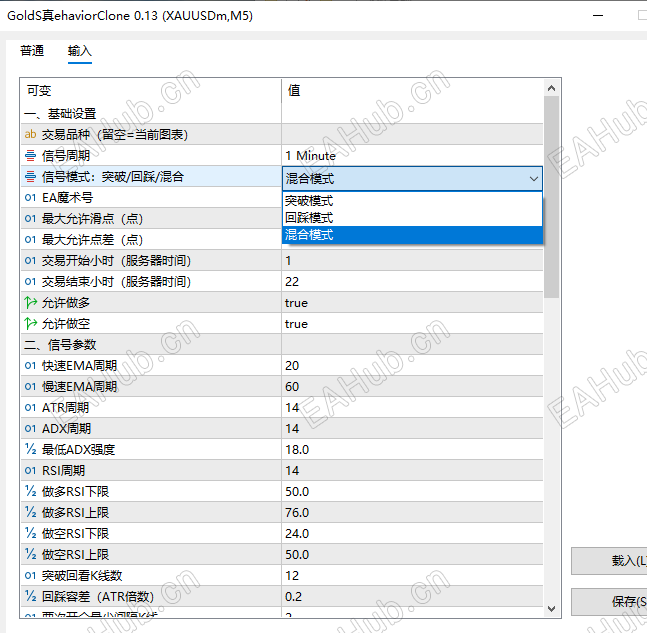Click the 载入 button
Screen dimensions: 647x633
(x=609, y=561)
